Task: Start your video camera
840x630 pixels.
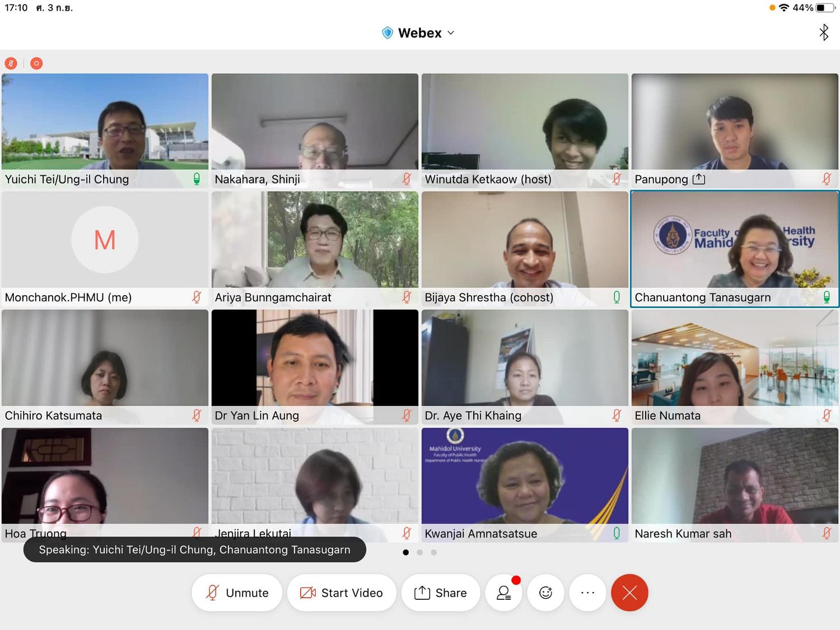Action: [342, 592]
